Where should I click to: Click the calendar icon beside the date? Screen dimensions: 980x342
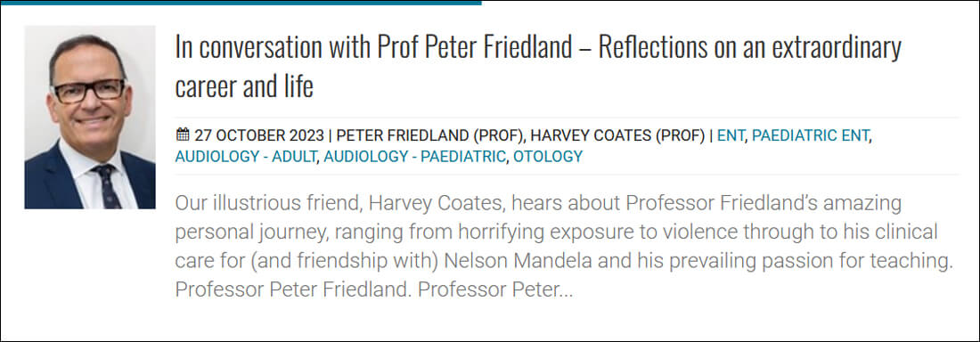point(183,135)
